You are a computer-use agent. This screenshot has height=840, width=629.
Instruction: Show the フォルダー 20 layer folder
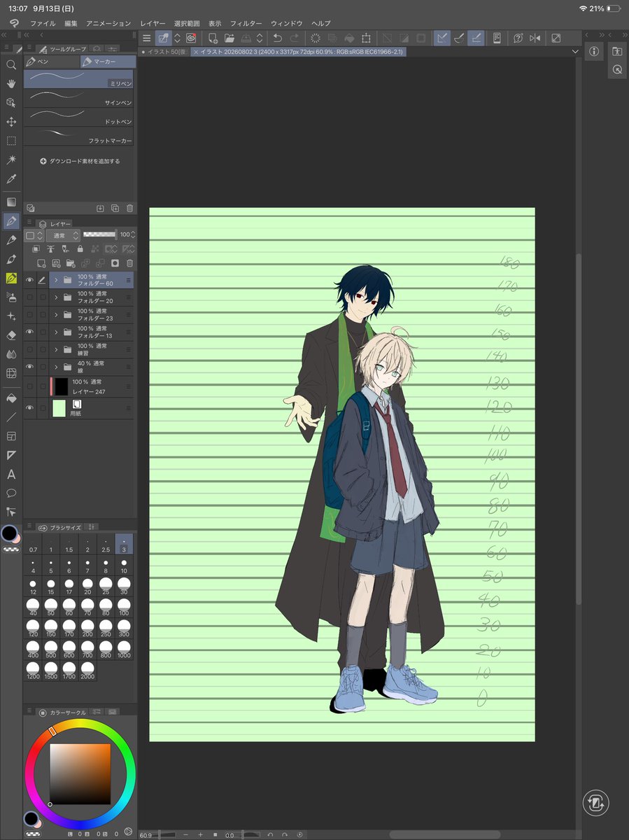click(29, 297)
